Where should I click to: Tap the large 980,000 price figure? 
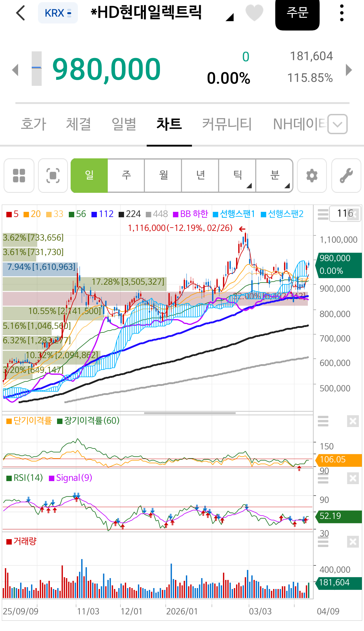click(107, 69)
